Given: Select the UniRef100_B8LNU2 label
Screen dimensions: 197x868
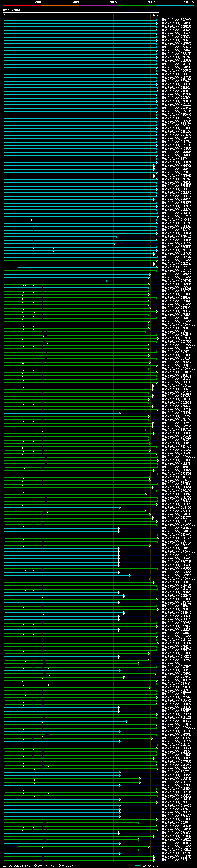Looking at the screenshot, I should click(x=176, y=186).
